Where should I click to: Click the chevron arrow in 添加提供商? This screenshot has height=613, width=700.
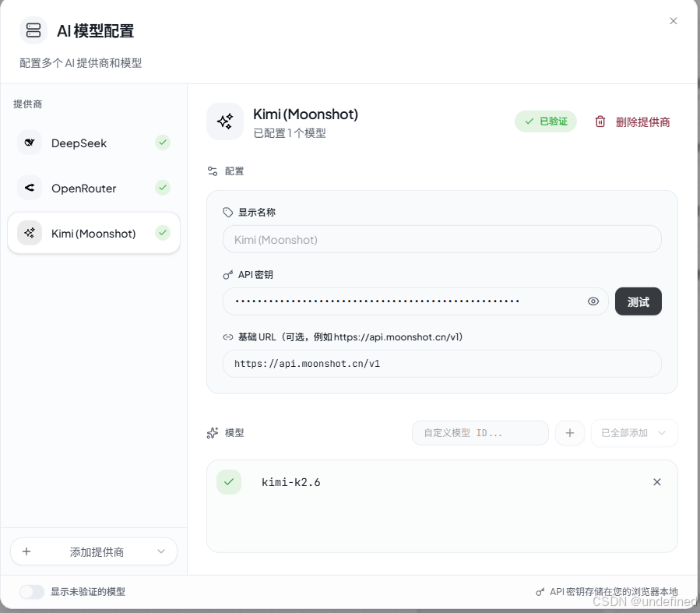coord(160,551)
